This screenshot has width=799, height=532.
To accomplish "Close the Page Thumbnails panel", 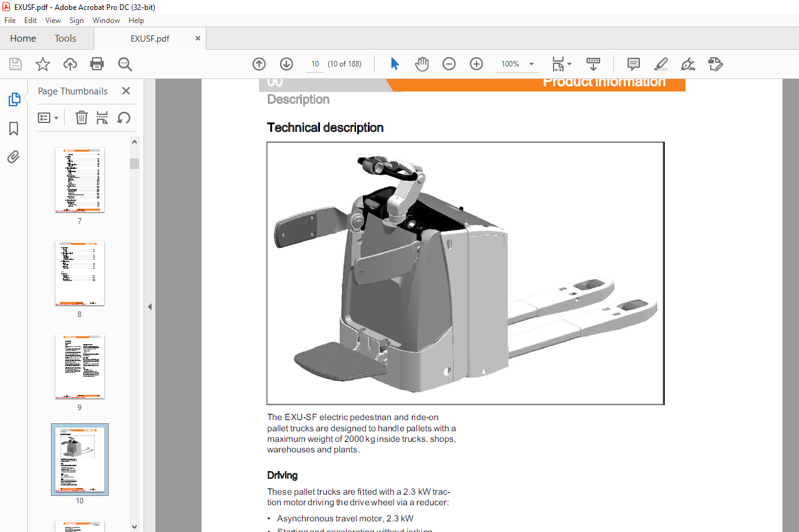I will (126, 91).
